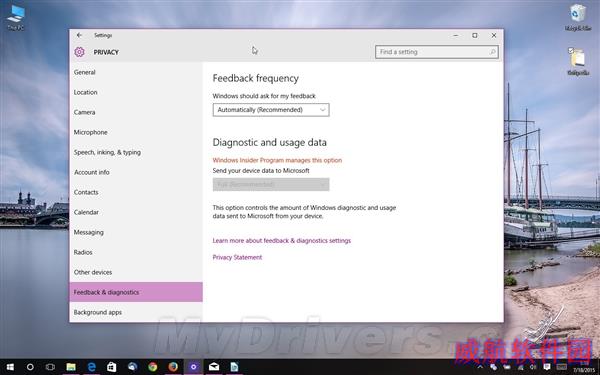Open Firefox from the taskbar
The image size is (600, 375).
click(173, 367)
